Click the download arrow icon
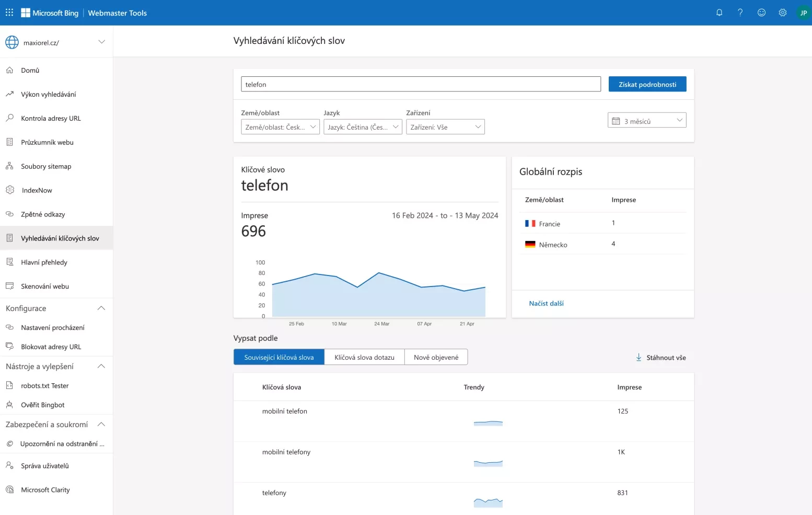The image size is (812, 515). click(639, 358)
